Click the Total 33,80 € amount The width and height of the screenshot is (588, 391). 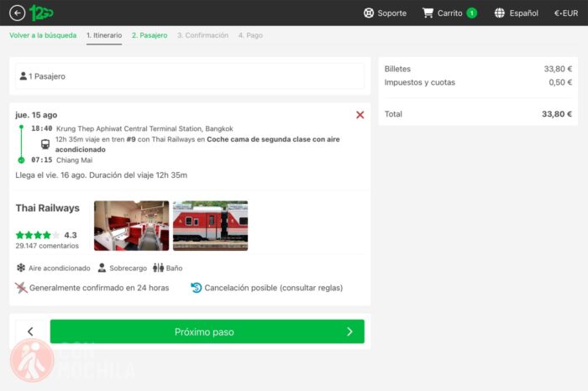(x=556, y=114)
